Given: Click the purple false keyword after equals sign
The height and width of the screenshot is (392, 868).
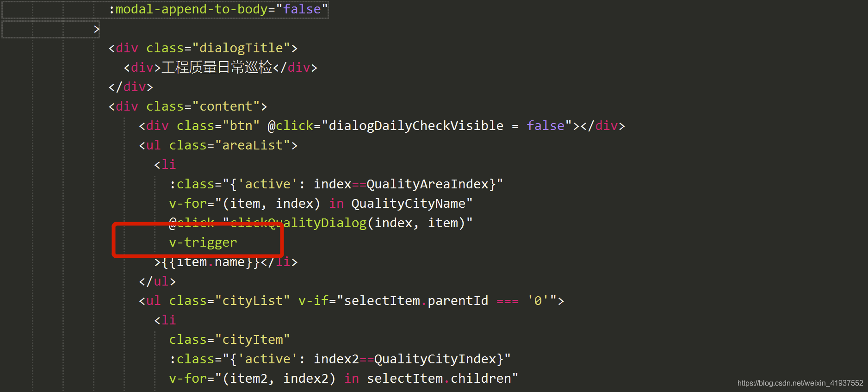Looking at the screenshot, I should pyautogui.click(x=546, y=126).
